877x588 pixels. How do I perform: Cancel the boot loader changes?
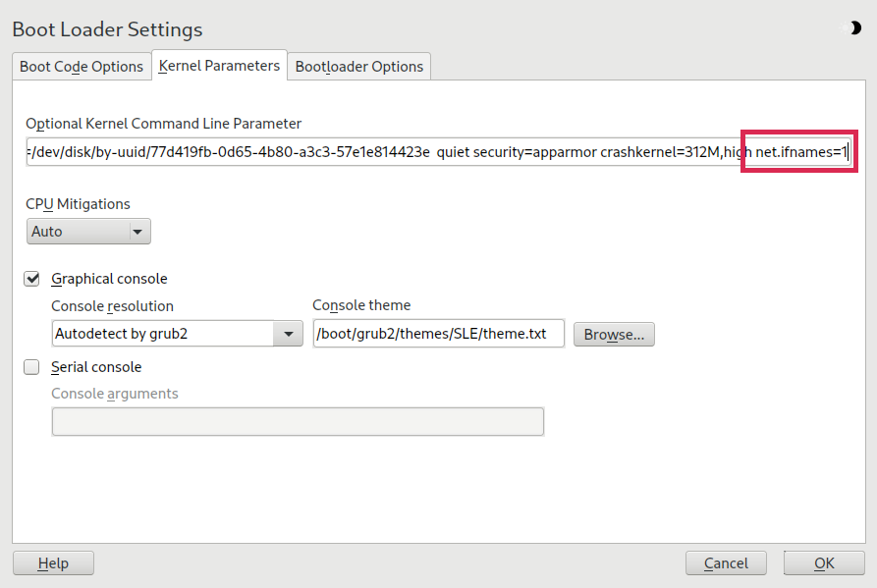click(x=727, y=563)
